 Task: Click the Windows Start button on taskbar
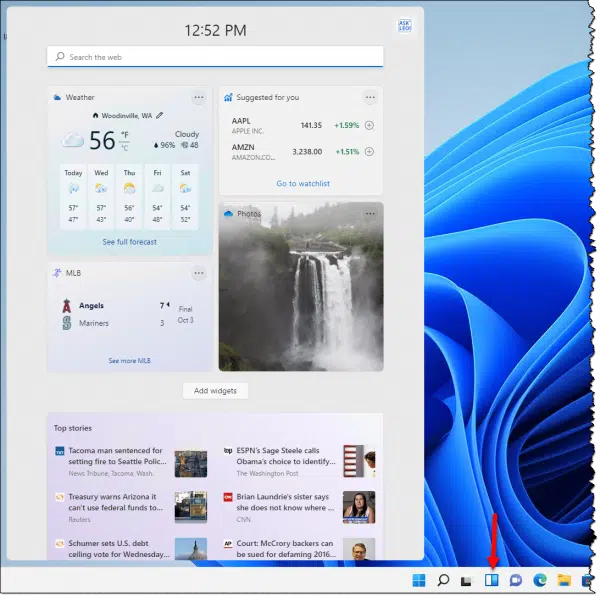click(418, 580)
